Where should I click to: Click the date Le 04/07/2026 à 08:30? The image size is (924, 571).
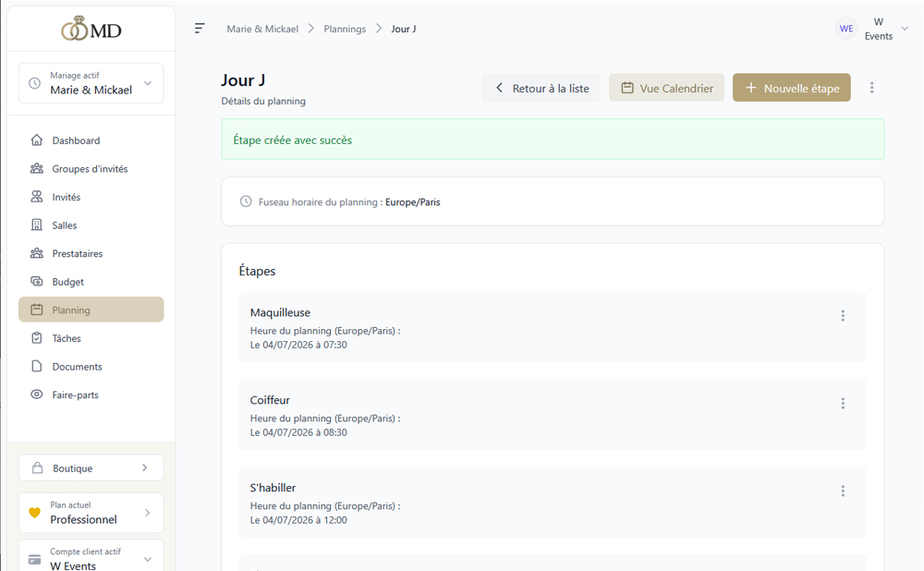pos(298,432)
